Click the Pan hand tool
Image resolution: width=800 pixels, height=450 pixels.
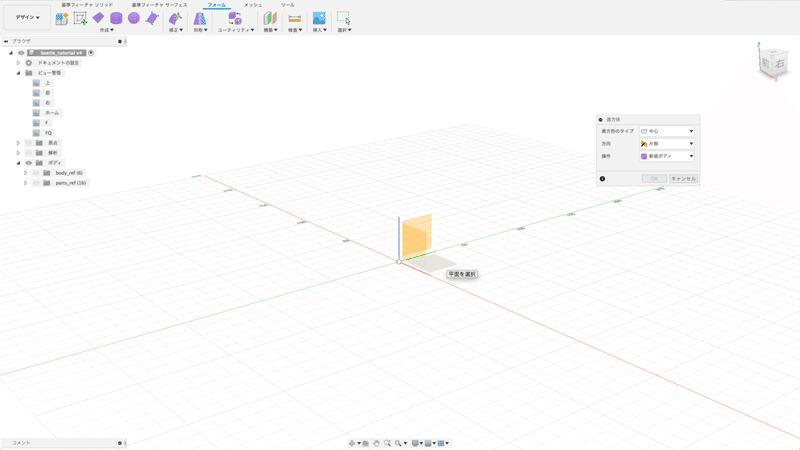(x=376, y=443)
